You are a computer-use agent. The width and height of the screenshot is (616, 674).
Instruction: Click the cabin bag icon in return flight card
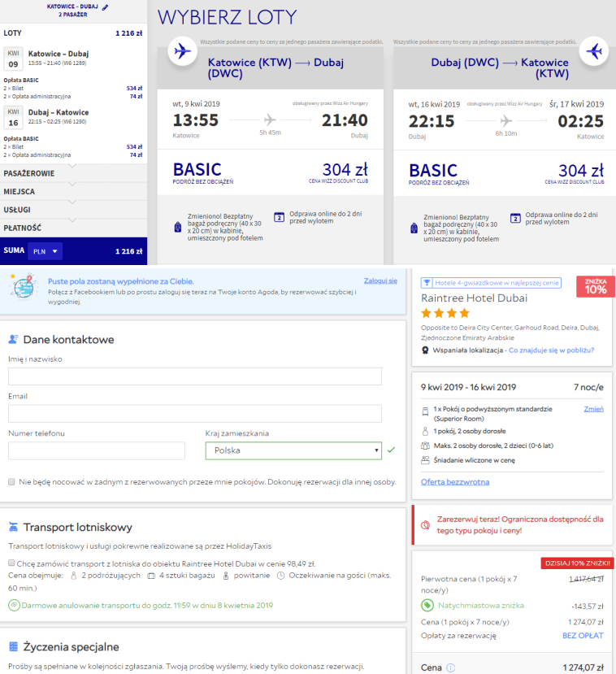point(414,228)
